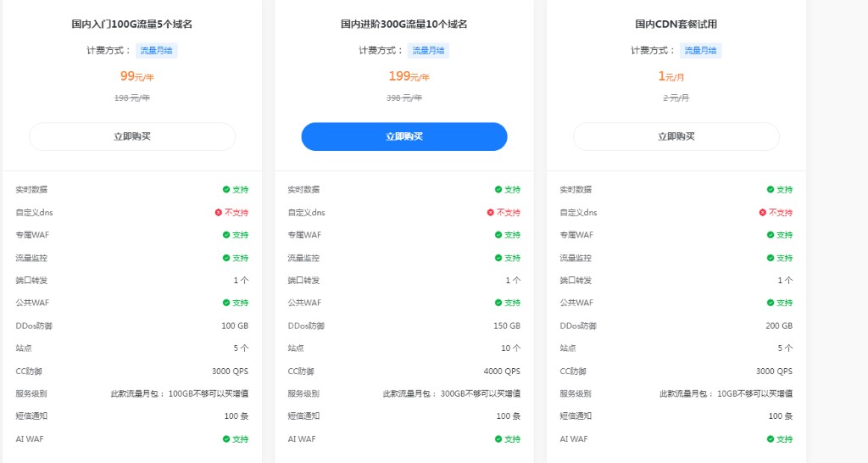Click green check icon for 公共WAF in CDN试用 plan
The height and width of the screenshot is (463, 868).
coord(771,303)
